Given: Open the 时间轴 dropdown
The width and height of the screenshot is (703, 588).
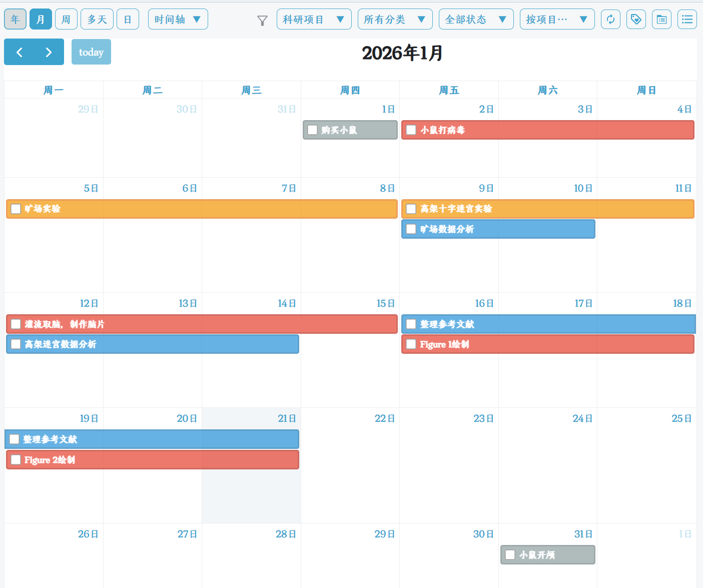Looking at the screenshot, I should [178, 20].
